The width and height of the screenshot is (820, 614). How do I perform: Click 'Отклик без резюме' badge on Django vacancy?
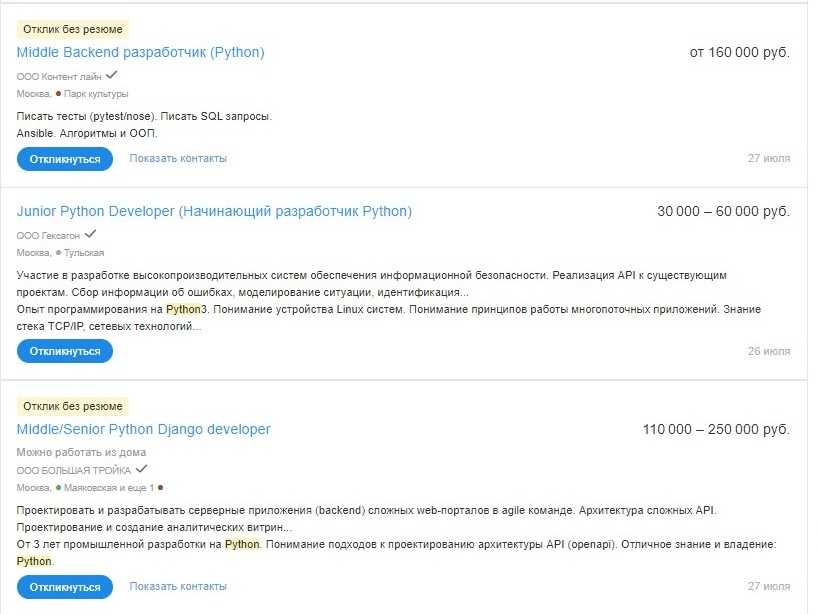(x=73, y=407)
